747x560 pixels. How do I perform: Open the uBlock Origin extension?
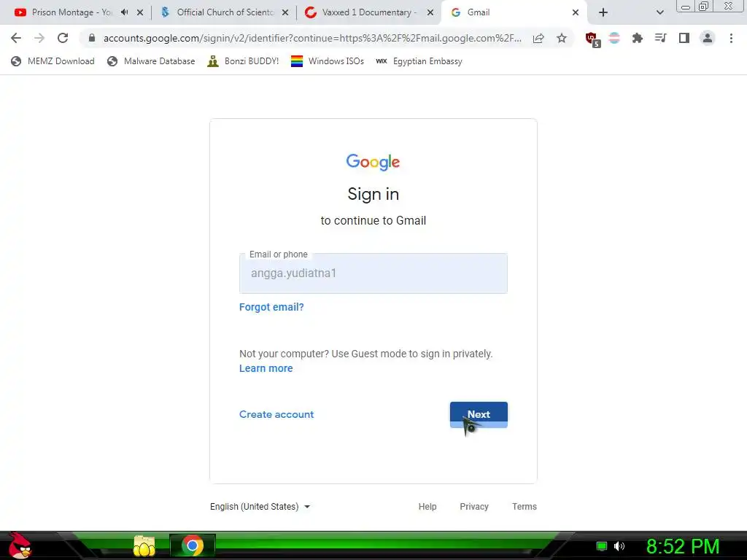point(592,39)
